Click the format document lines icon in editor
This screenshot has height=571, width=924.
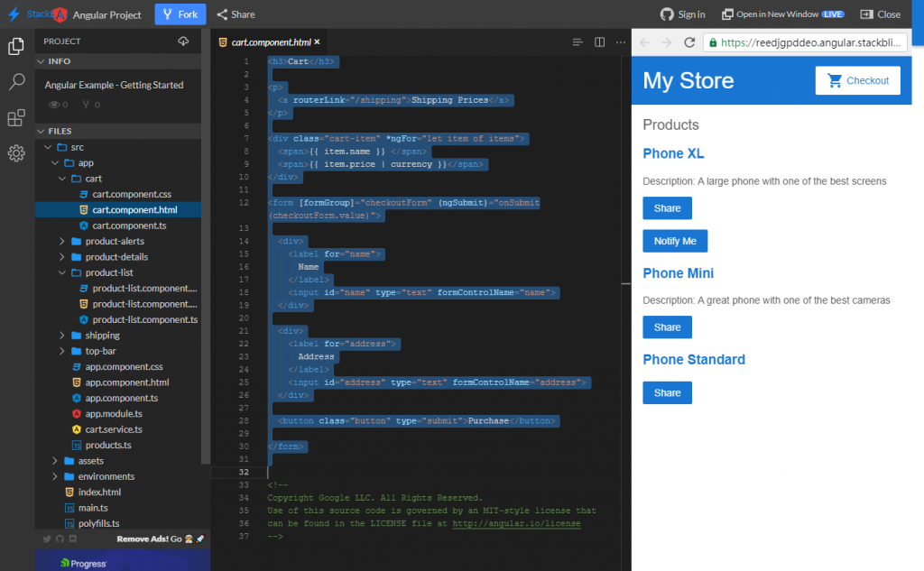(x=577, y=41)
